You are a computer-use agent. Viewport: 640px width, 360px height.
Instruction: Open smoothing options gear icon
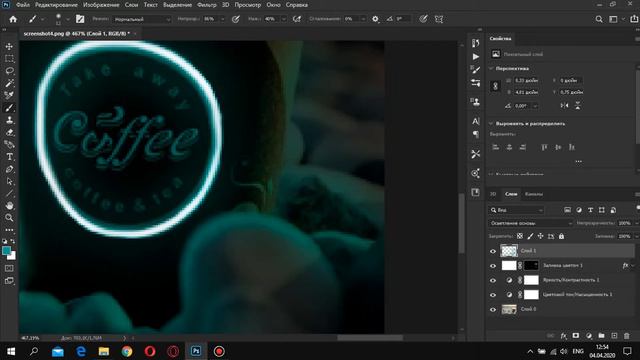(375, 19)
